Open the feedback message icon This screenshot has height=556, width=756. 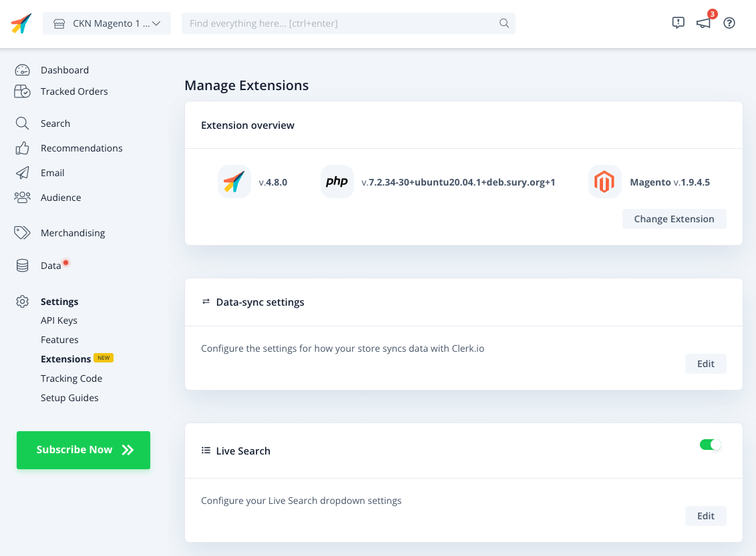(x=678, y=23)
